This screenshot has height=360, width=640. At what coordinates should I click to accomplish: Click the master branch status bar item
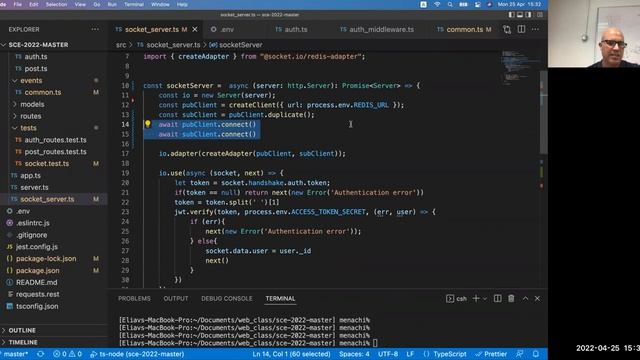pos(15,354)
